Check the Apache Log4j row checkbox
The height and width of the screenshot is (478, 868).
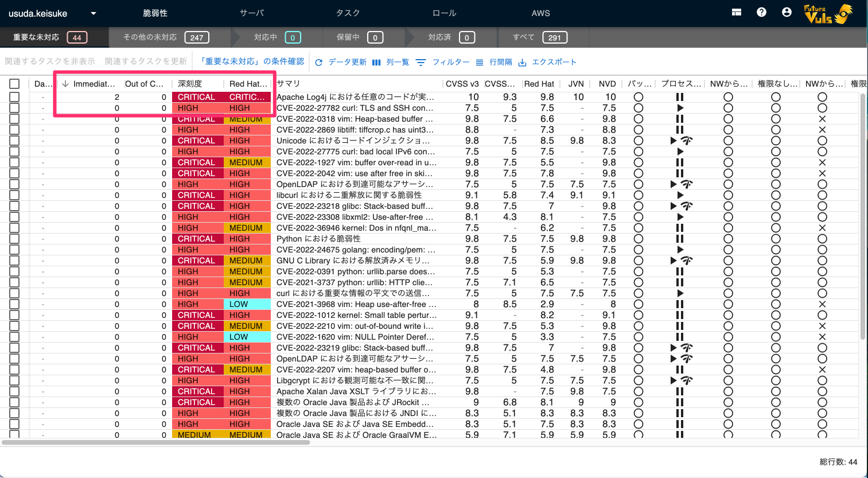click(14, 97)
